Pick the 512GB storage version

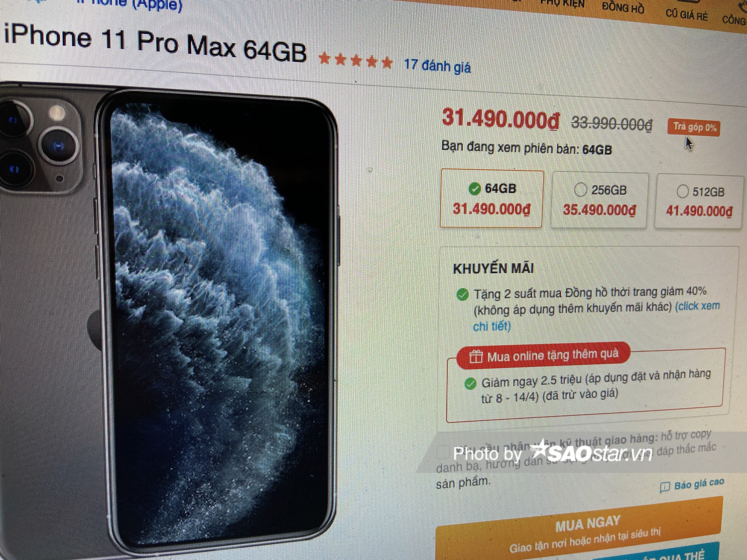point(699,202)
